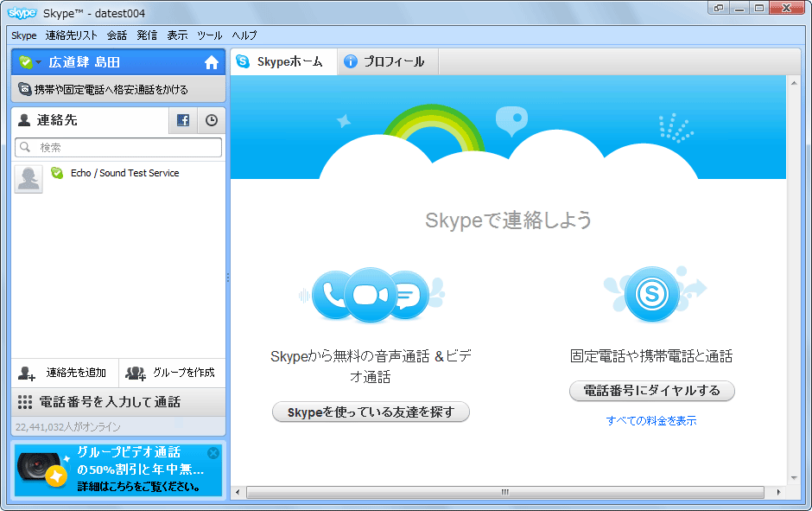The width and height of the screenshot is (812, 511).
Task: Open the 発信 menu
Action: (x=147, y=35)
